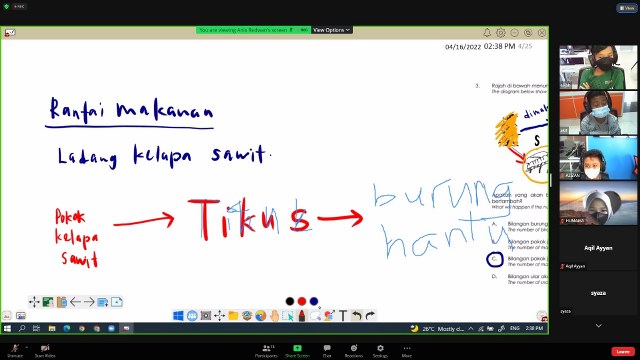Click the green Share Screen button
Image resolution: width=640 pixels, height=360 pixels.
click(x=297, y=350)
